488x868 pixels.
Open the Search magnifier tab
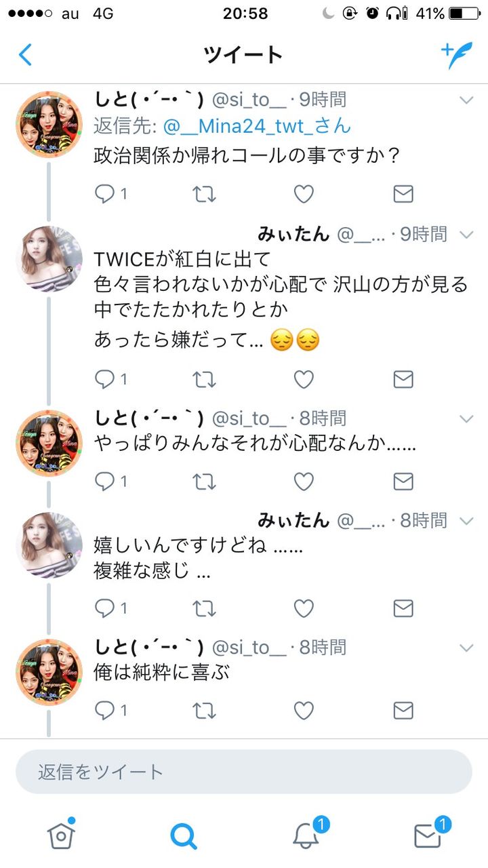coord(183,835)
